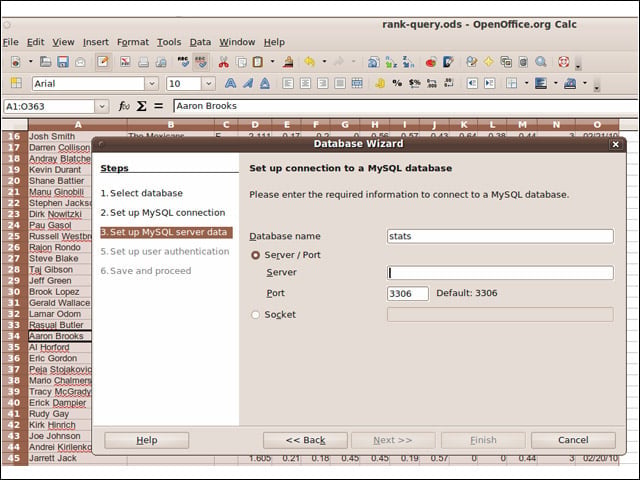Expand the Undo history dropdown arrow
The width and height of the screenshot is (640, 480).
coord(324,62)
